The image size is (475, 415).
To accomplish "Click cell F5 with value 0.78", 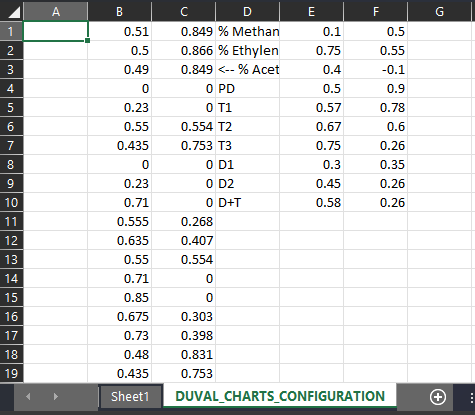I will pyautogui.click(x=376, y=107).
